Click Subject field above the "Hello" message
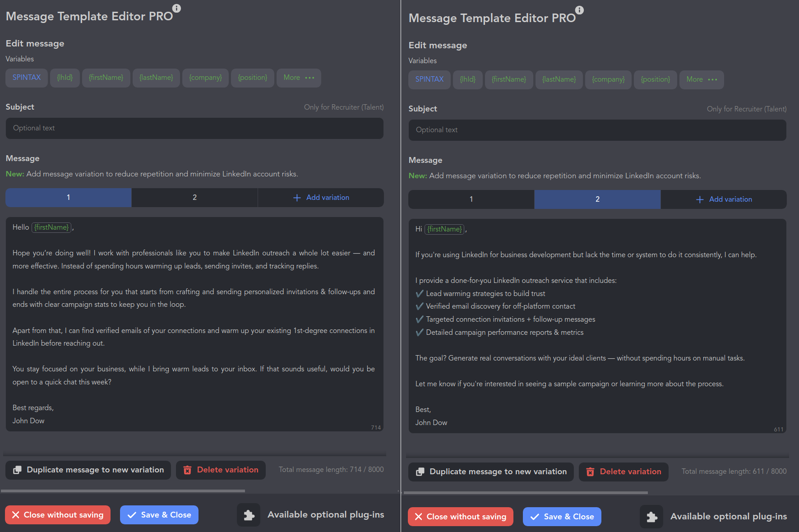This screenshot has width=799, height=532. tap(194, 128)
